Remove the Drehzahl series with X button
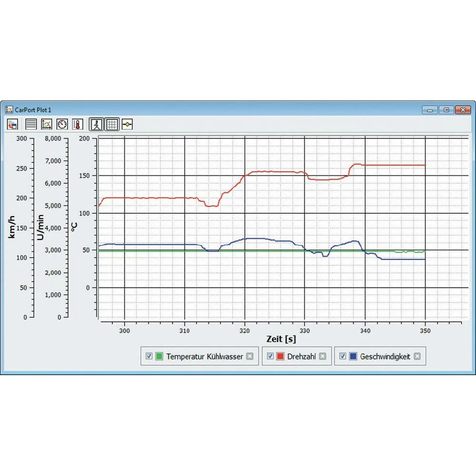The width and height of the screenshot is (476, 476). tap(323, 356)
